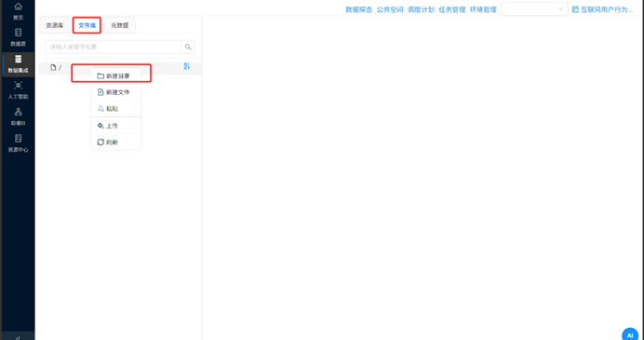The height and width of the screenshot is (340, 644).
Task: Choose 新建文件 from the context menu
Action: pos(115,92)
